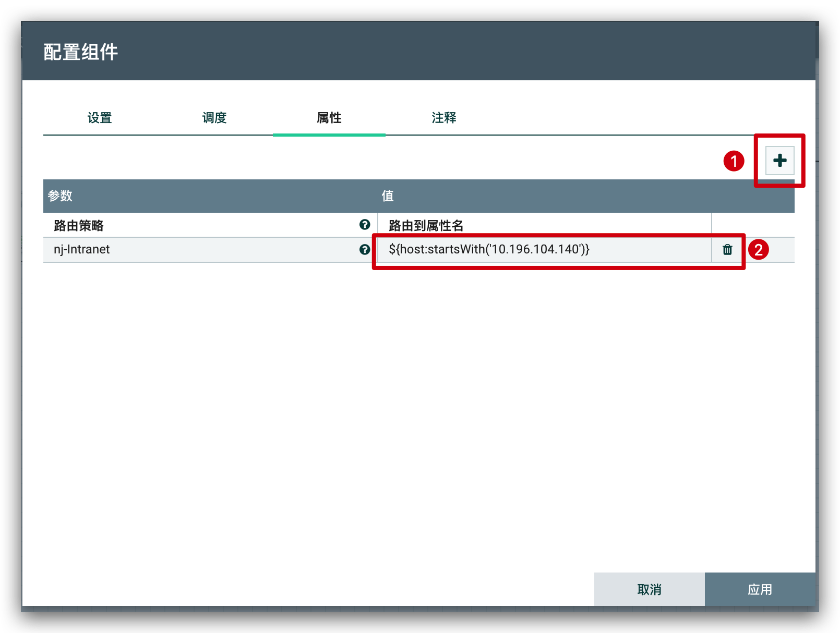The height and width of the screenshot is (633, 840).
Task: Click the red number 2 marker
Action: (758, 250)
